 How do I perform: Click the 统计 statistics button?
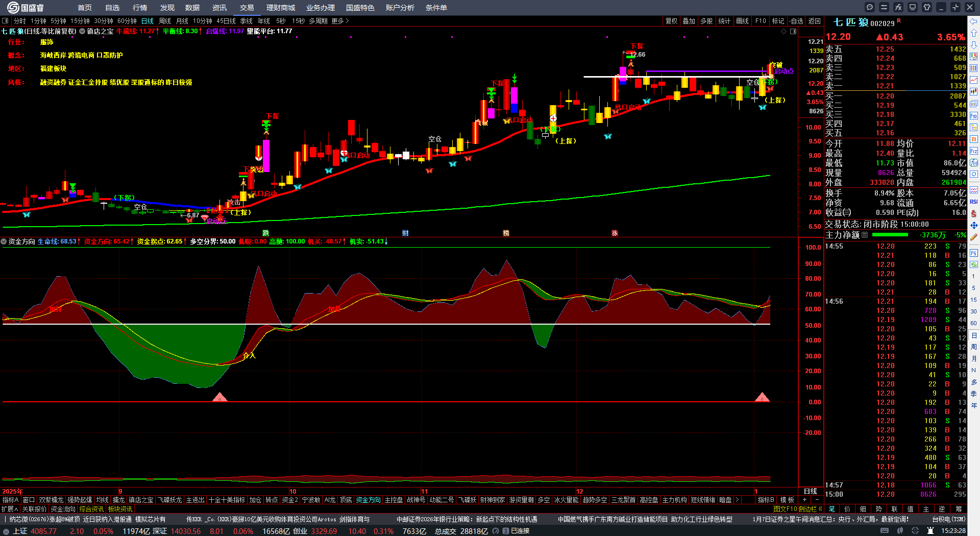(724, 21)
